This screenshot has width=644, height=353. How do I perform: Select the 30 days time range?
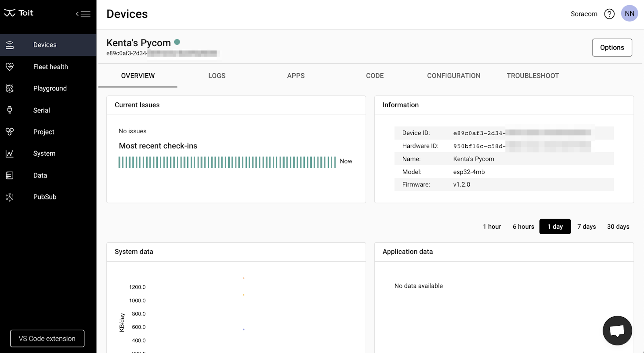[618, 227]
